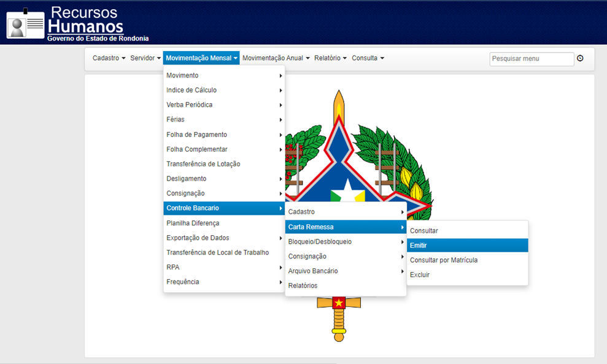Open the Consulta dropdown menu
607x364 pixels.
click(x=368, y=58)
